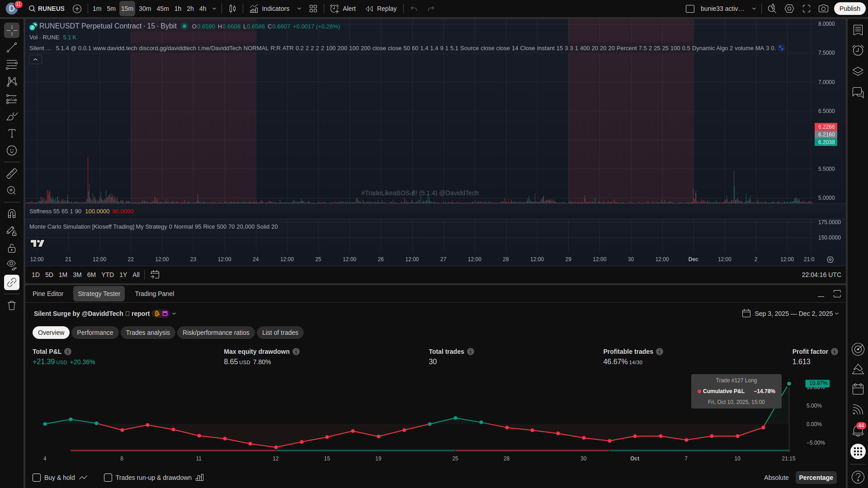Open the measure ruler tool
Screen dimensions: 868x488
(12, 173)
